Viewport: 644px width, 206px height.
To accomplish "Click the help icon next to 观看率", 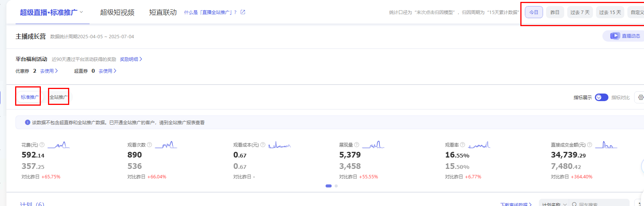I will coord(462,145).
